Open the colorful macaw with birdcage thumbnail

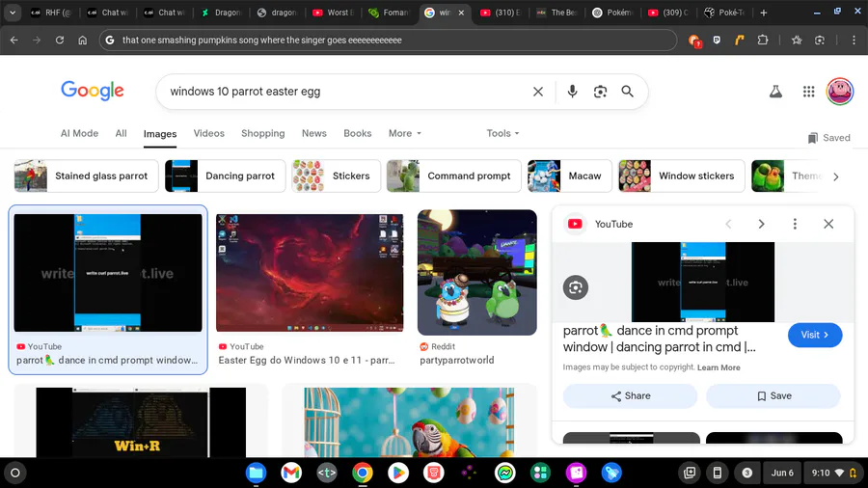409,422
